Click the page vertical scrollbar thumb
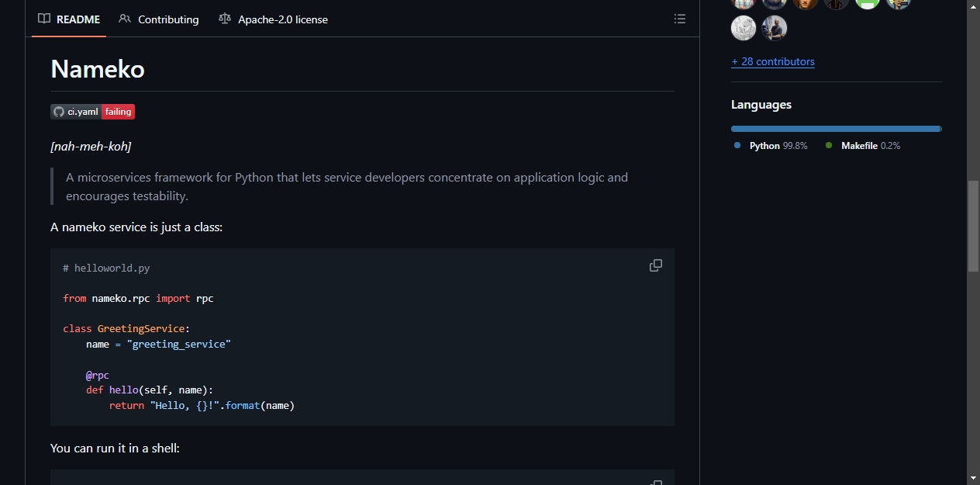 pyautogui.click(x=974, y=226)
